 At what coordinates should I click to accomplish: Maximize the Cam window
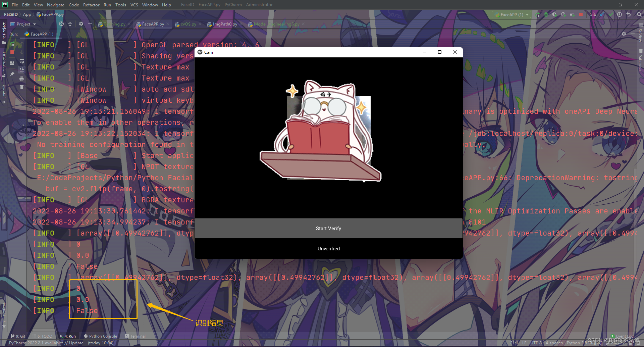440,52
